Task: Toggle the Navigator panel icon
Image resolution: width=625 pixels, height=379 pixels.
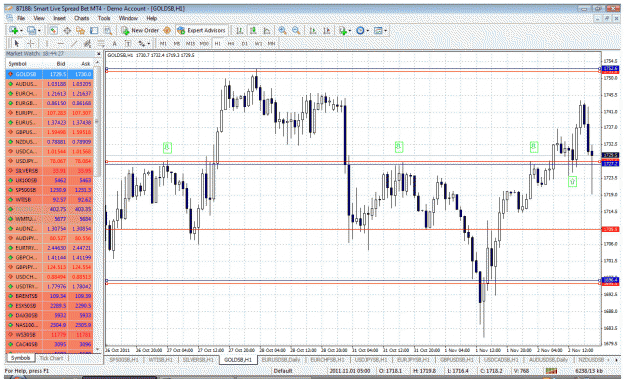Action: (81, 30)
